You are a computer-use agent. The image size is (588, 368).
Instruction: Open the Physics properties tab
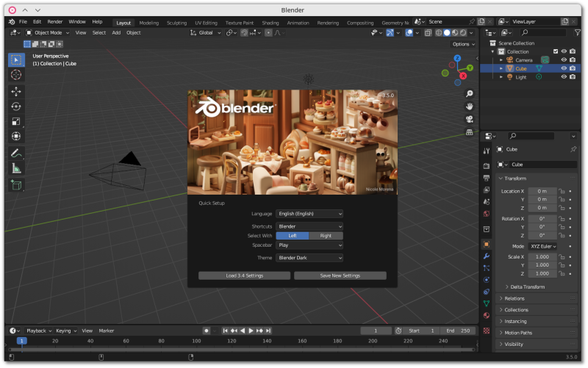tap(487, 280)
